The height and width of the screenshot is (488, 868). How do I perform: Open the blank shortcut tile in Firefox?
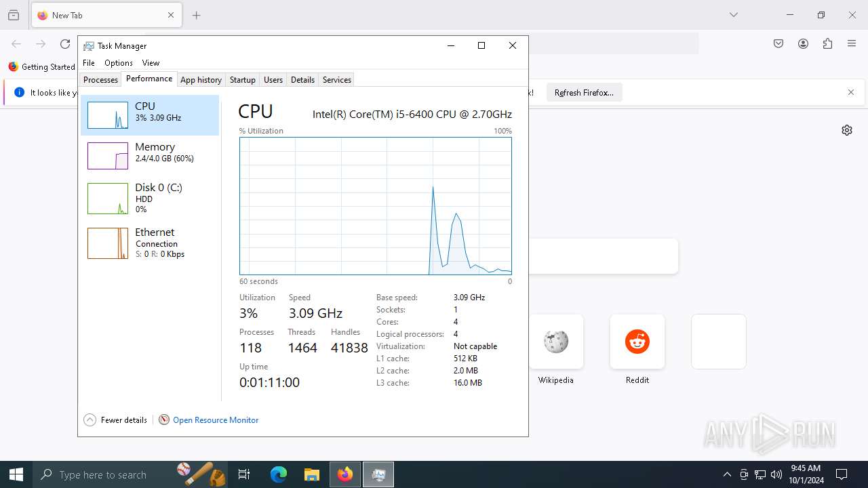click(x=719, y=342)
